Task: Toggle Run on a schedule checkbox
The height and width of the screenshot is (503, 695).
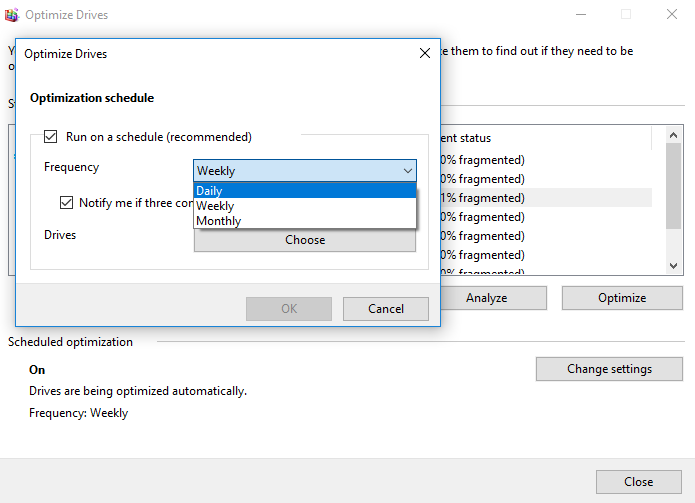Action: click(x=51, y=137)
